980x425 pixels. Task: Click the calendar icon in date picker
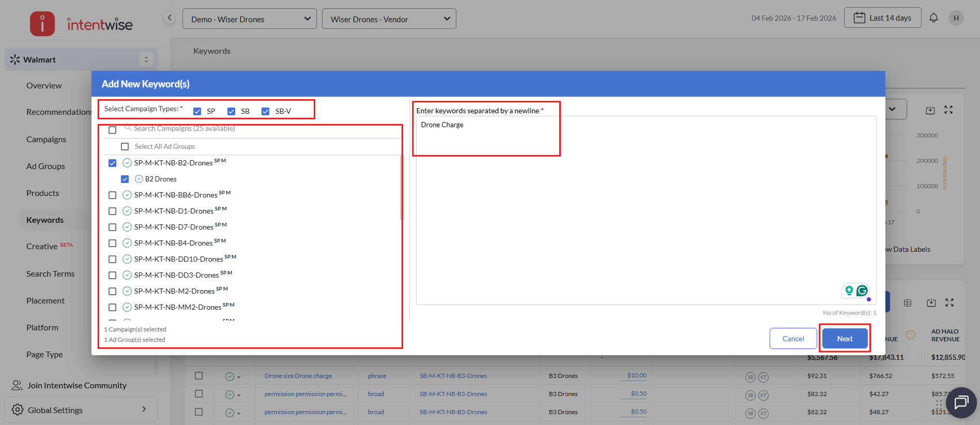(x=859, y=18)
